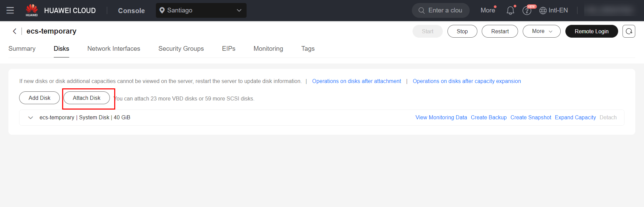
Task: Click the Huawei Cloud logo
Action: (x=32, y=10)
